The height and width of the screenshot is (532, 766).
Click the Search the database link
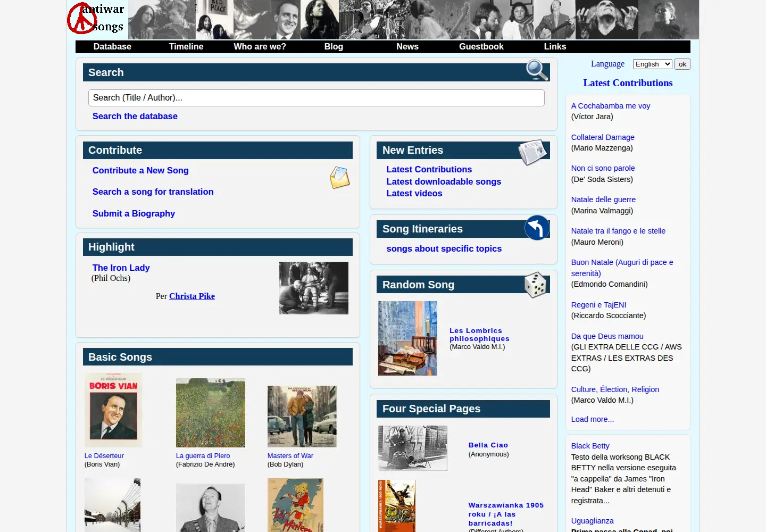click(135, 116)
